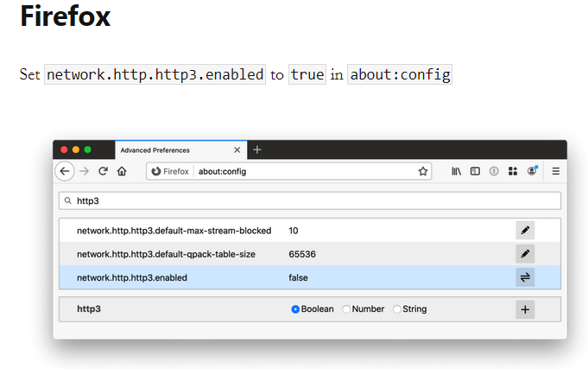Click the yellow minimize window button
The height and width of the screenshot is (369, 588).
[76, 150]
